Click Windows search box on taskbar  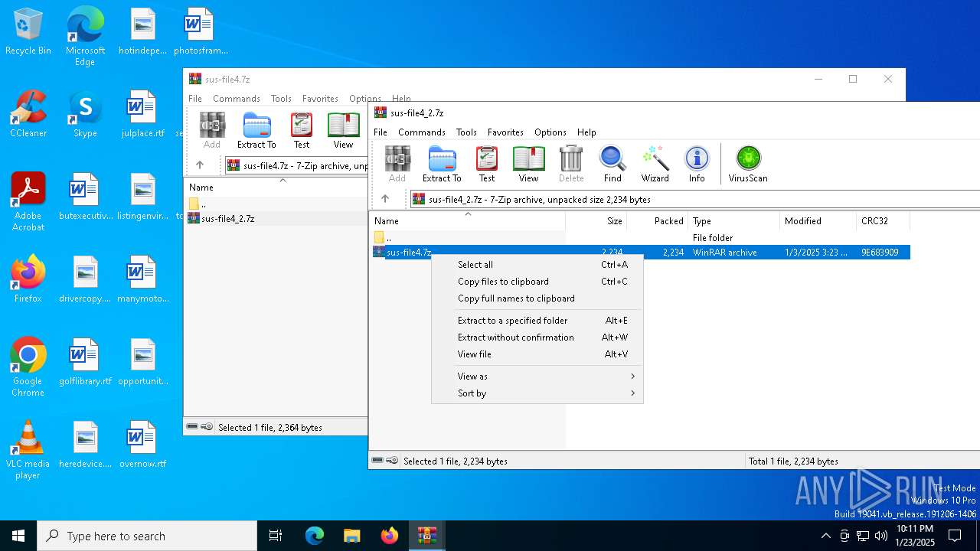[147, 536]
